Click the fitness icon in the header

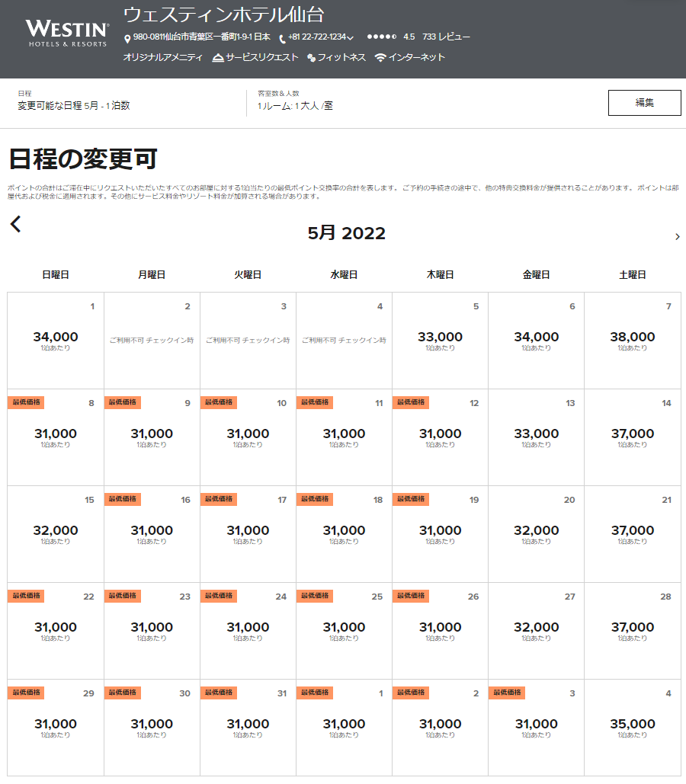[311, 58]
